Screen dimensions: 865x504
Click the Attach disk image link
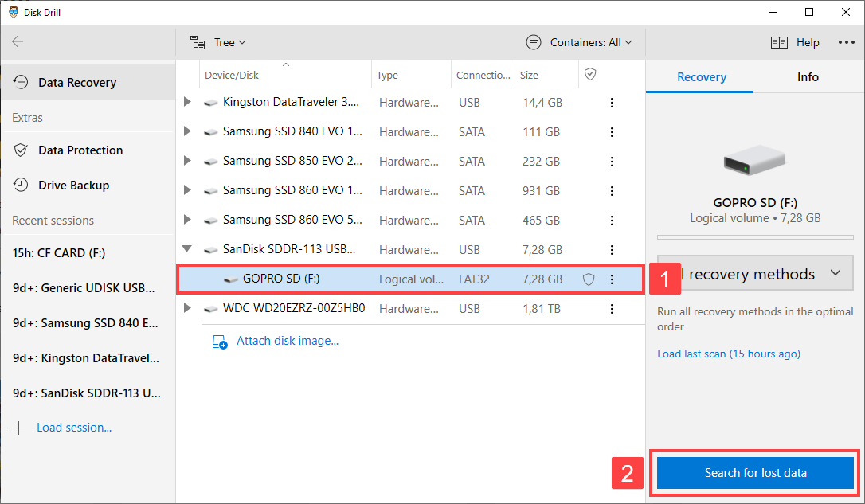276,342
